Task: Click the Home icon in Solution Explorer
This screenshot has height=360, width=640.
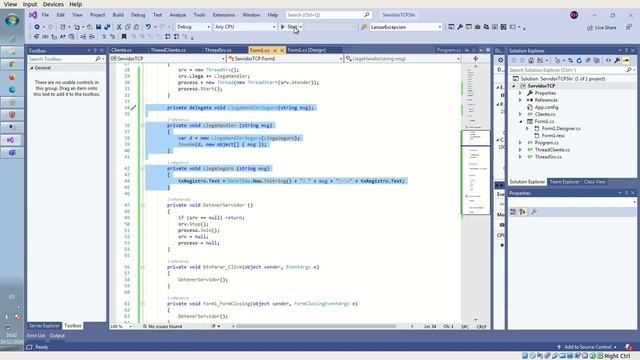Action: tap(531, 60)
